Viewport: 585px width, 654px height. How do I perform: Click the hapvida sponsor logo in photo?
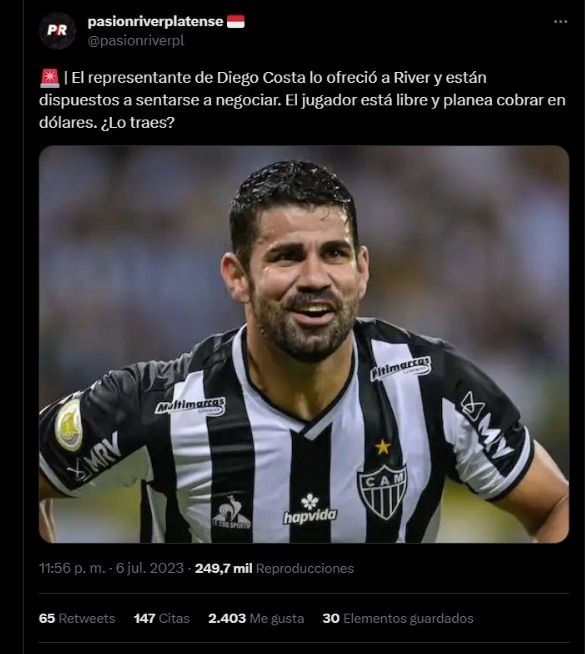309,509
